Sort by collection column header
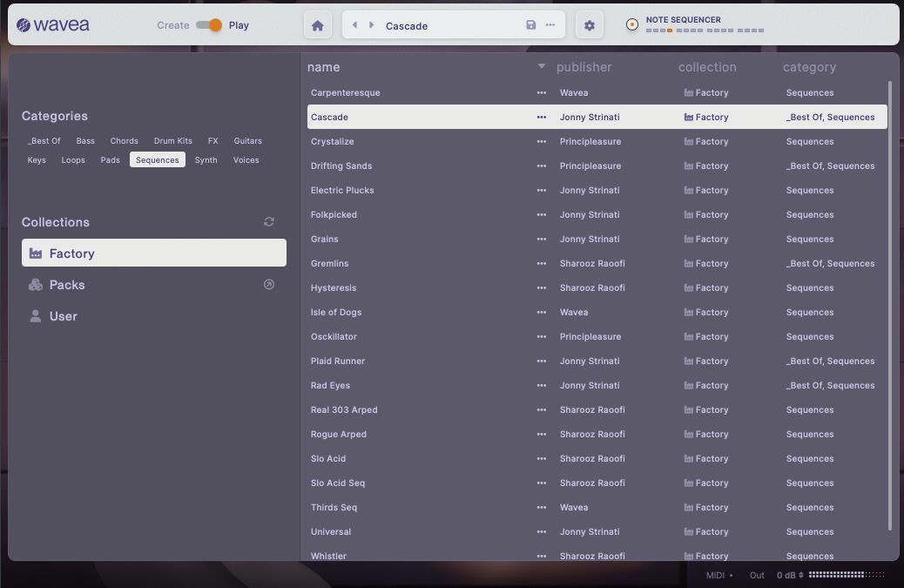Viewport: 904px width, 588px height. click(x=707, y=67)
